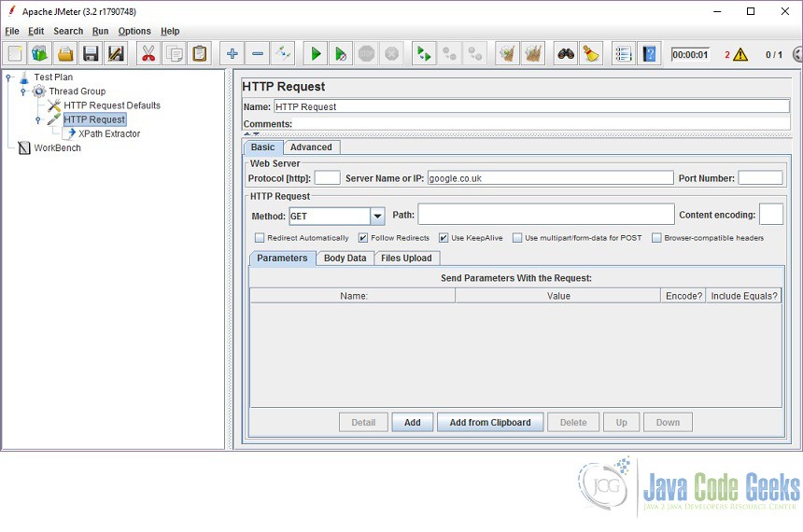The height and width of the screenshot is (532, 803).
Task: Select XPath Extractor in tree
Action: 109,133
